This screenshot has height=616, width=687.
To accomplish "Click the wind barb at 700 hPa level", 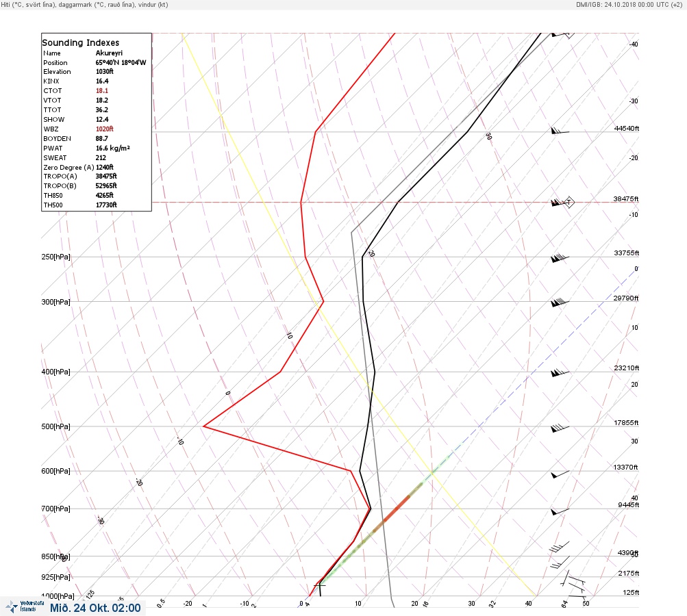I will [x=560, y=511].
